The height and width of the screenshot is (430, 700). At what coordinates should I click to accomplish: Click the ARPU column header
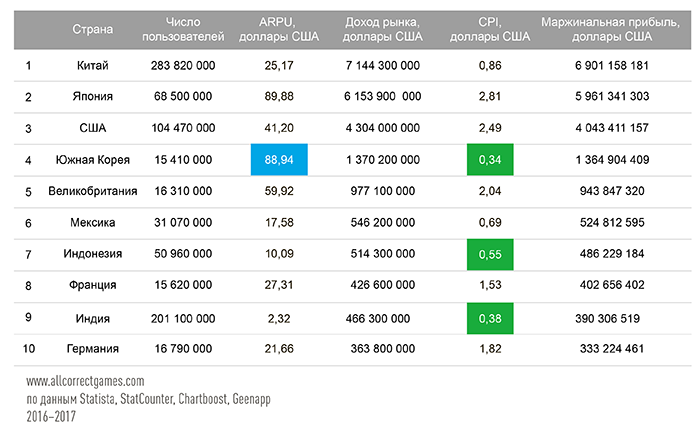[279, 28]
